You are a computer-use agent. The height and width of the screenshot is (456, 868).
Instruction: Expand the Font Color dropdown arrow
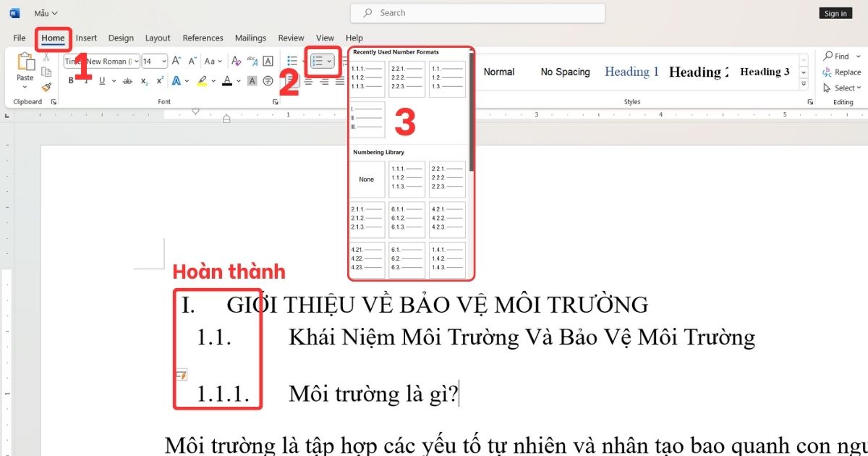pos(237,80)
